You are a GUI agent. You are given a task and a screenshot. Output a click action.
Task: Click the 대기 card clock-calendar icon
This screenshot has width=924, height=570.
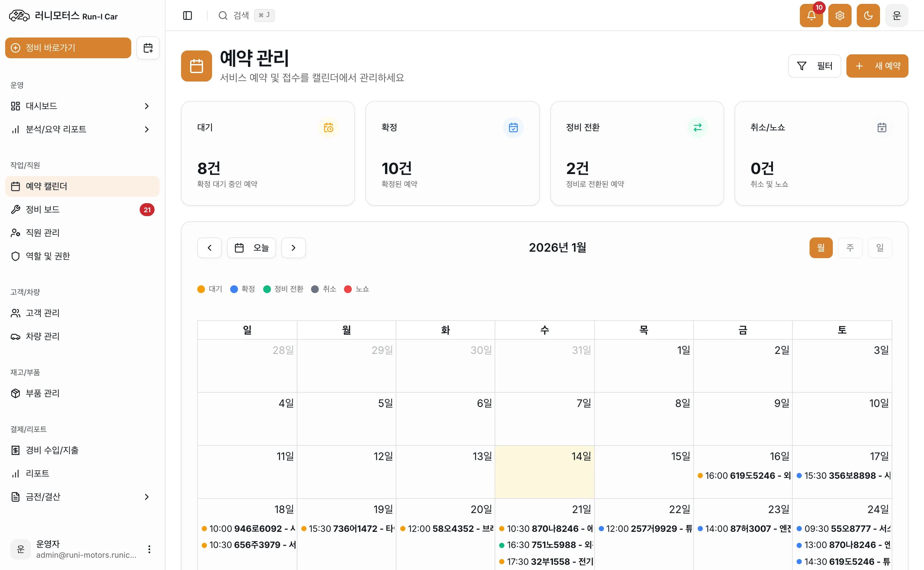tap(328, 128)
